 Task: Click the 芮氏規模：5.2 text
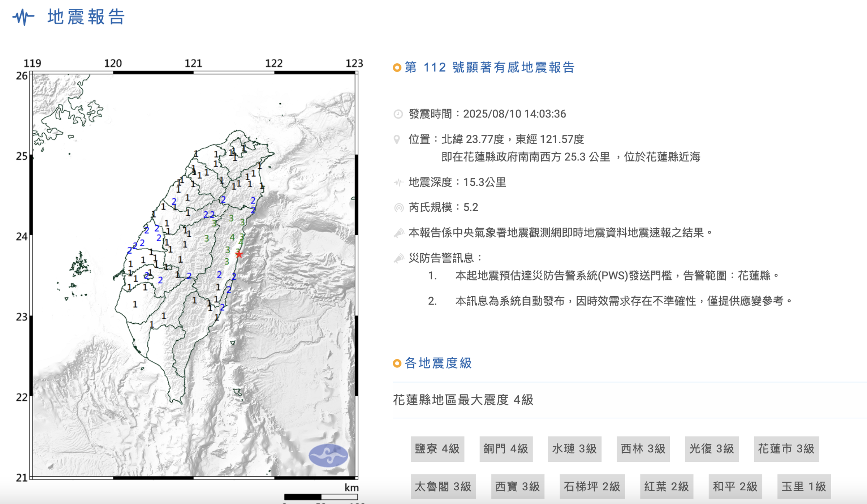(443, 208)
